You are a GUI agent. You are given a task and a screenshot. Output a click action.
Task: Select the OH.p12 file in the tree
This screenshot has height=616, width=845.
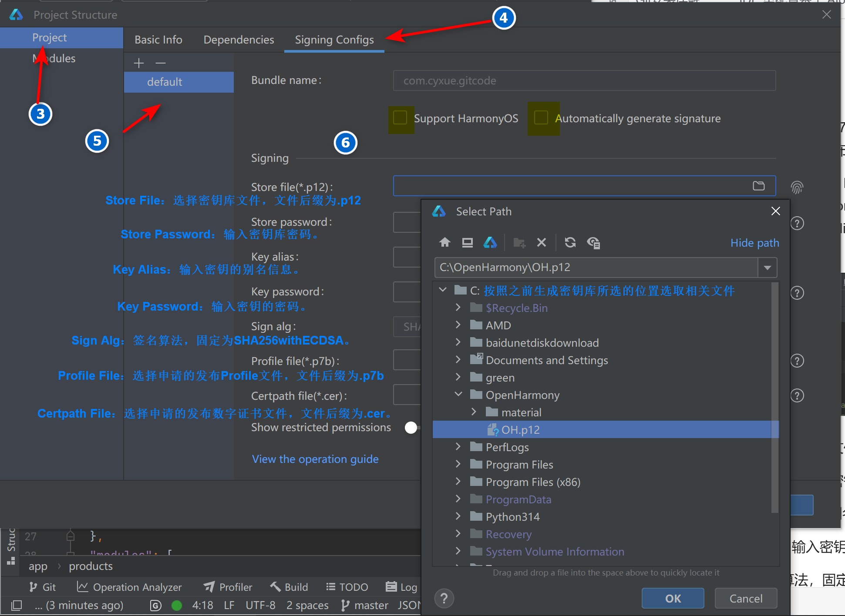point(520,430)
